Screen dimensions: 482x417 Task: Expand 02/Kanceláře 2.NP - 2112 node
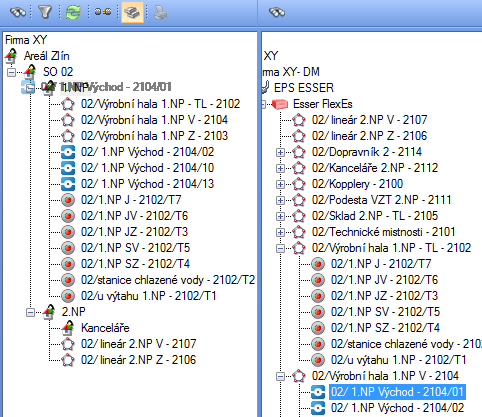click(x=280, y=168)
